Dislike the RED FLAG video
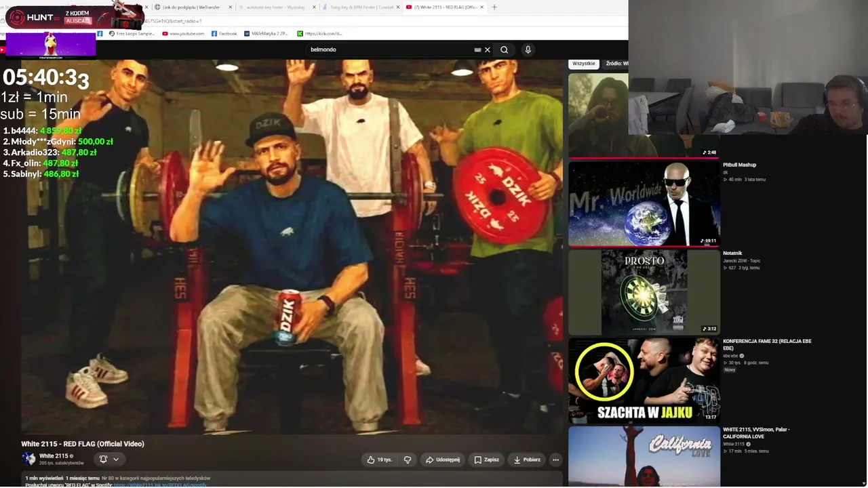Image resolution: width=868 pixels, height=488 pixels. pyautogui.click(x=408, y=460)
